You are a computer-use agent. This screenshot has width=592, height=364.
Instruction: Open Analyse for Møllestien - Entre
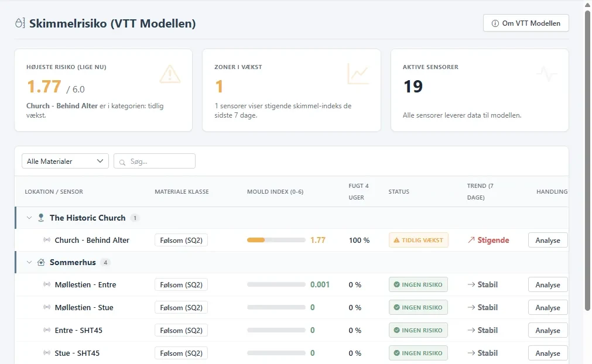[548, 285]
